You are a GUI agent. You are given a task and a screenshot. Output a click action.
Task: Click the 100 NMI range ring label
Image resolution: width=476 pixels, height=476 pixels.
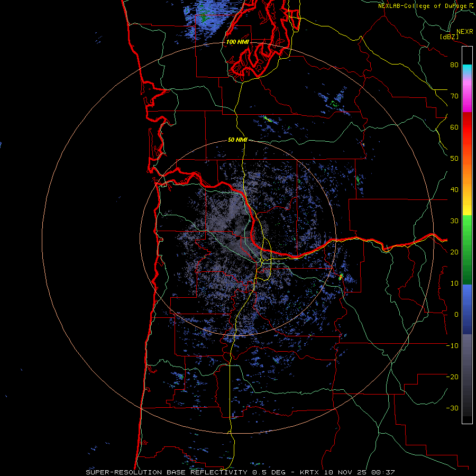(x=237, y=42)
